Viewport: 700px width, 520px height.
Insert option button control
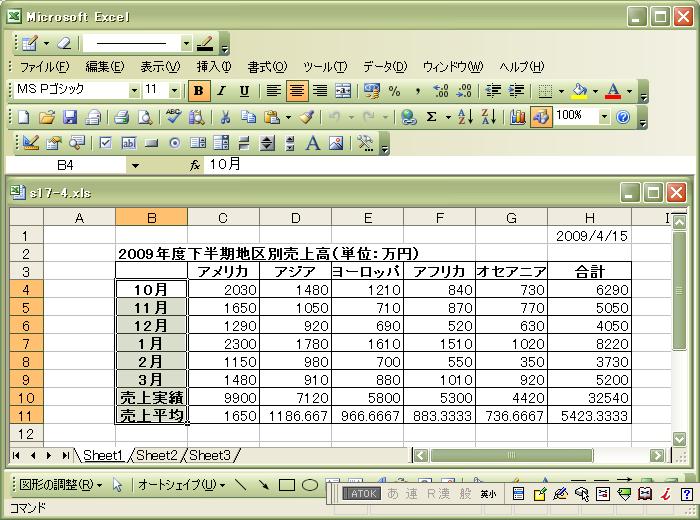point(175,143)
